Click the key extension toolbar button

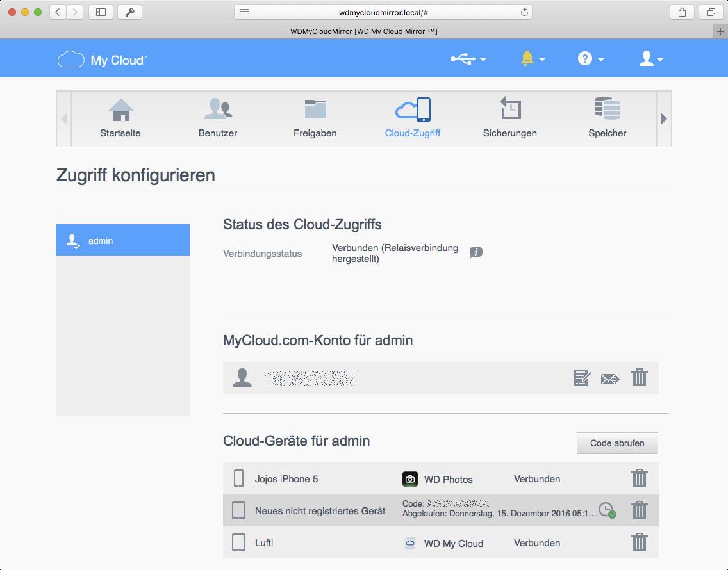(130, 13)
